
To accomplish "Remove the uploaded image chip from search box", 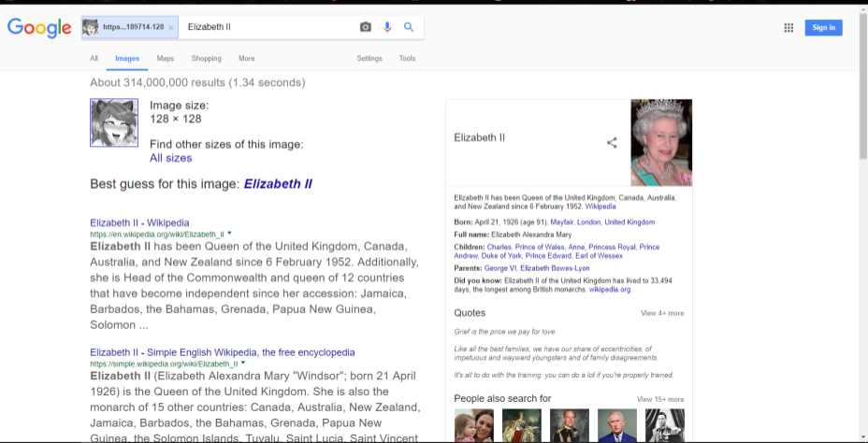I will pos(171,27).
